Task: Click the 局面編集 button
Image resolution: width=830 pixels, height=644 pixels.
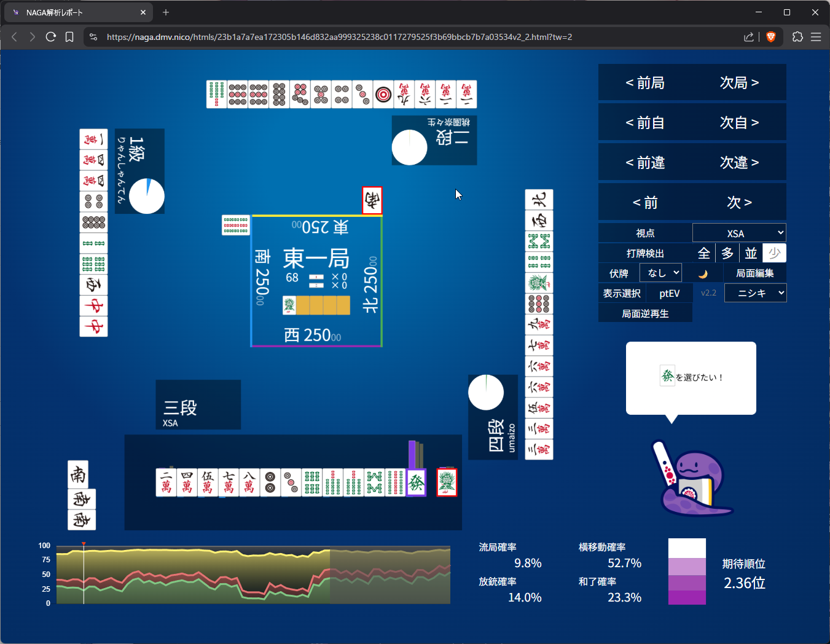Action: coord(755,273)
